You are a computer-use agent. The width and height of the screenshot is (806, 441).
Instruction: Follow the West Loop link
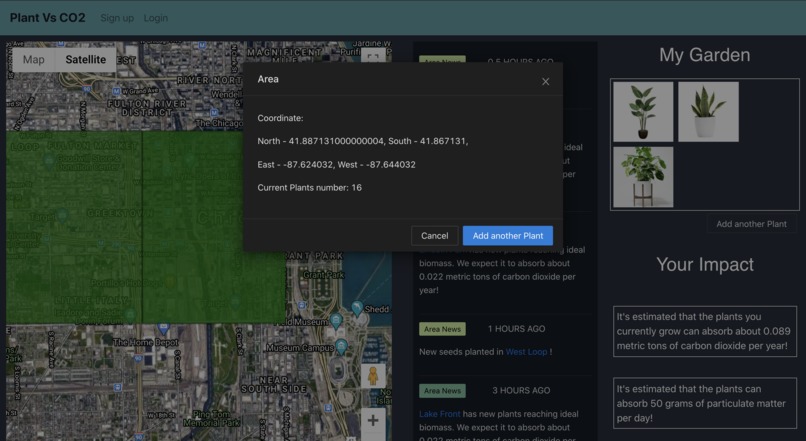pos(526,352)
